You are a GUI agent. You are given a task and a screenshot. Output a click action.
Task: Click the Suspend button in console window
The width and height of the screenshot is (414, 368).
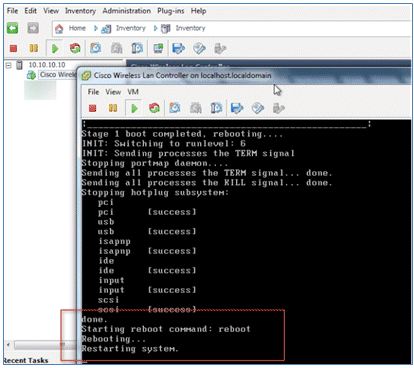click(x=113, y=108)
